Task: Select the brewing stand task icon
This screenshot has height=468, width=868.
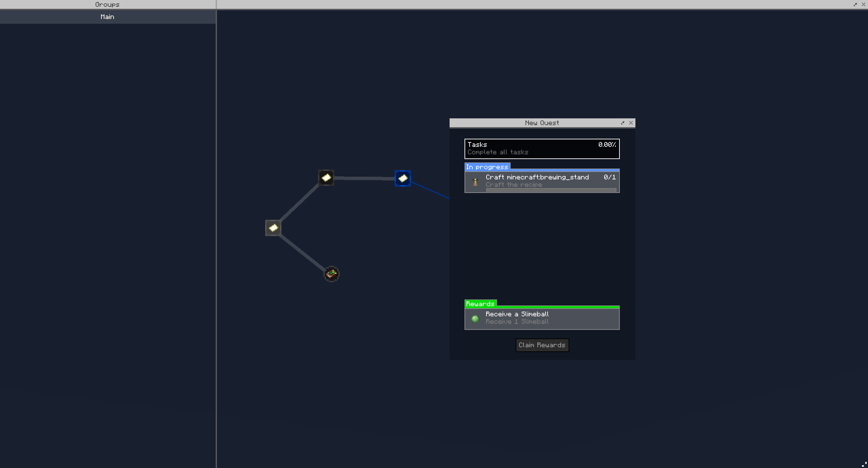Action: click(x=476, y=181)
